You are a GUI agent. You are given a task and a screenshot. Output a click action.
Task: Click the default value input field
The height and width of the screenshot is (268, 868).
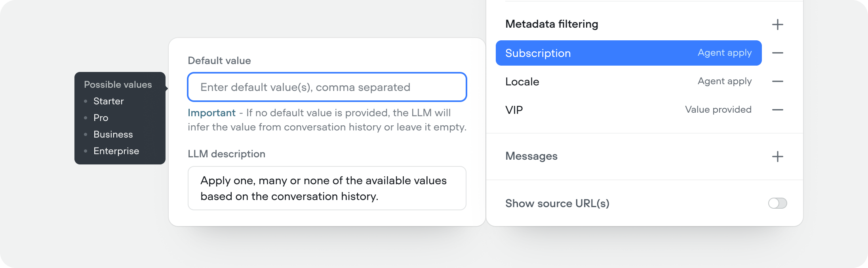tap(327, 87)
